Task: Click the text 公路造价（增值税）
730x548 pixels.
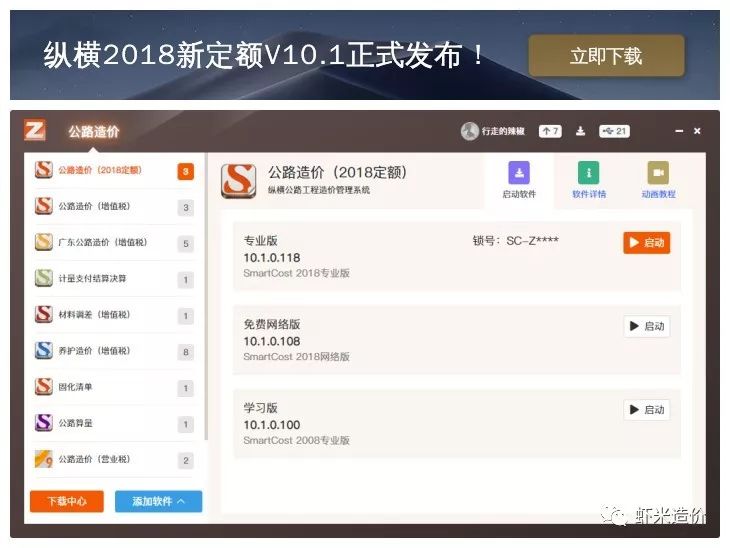Action: click(x=94, y=206)
